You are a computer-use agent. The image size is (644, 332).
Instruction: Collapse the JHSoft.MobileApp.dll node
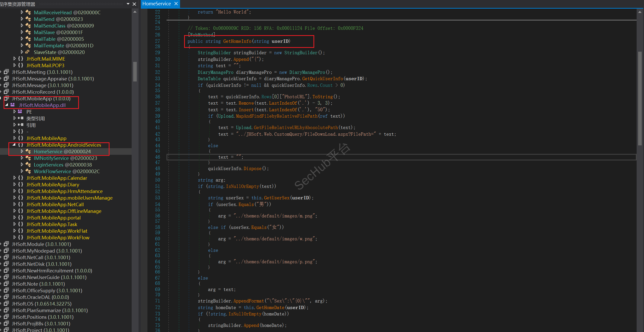pos(7,105)
